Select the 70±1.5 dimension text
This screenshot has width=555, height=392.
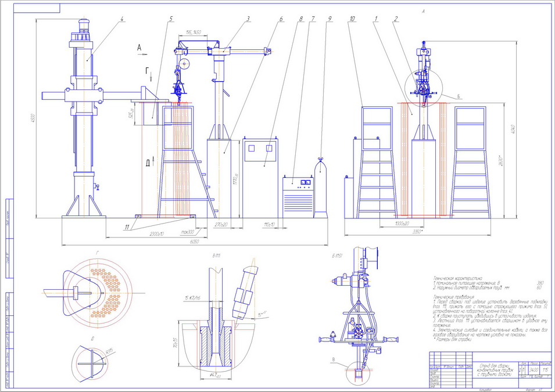pyautogui.click(x=175, y=344)
